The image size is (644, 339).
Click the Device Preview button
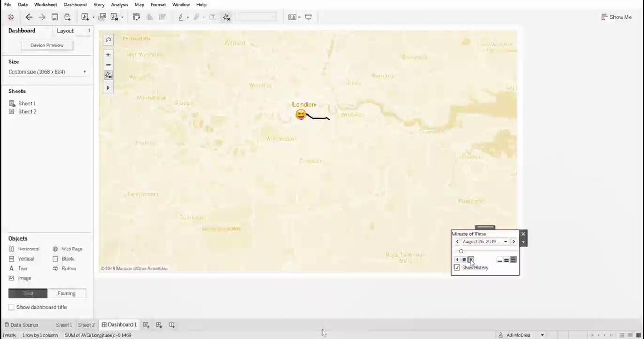point(47,46)
